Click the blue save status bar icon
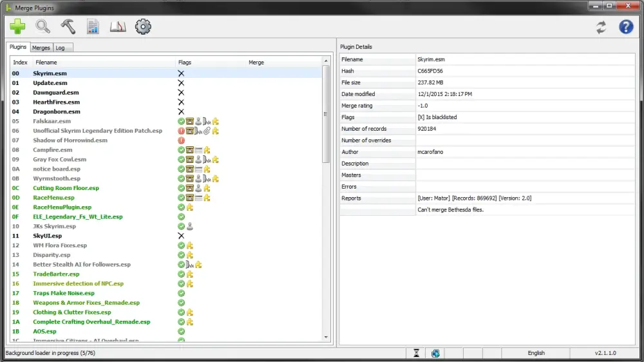Viewport: 644px width, 362px height. 435,353
